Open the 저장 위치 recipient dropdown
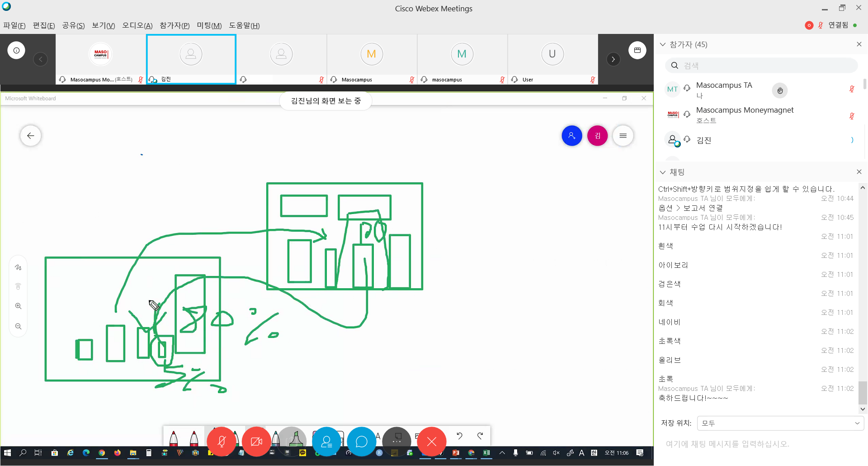Screen dimensions: 868x466 coord(780,423)
